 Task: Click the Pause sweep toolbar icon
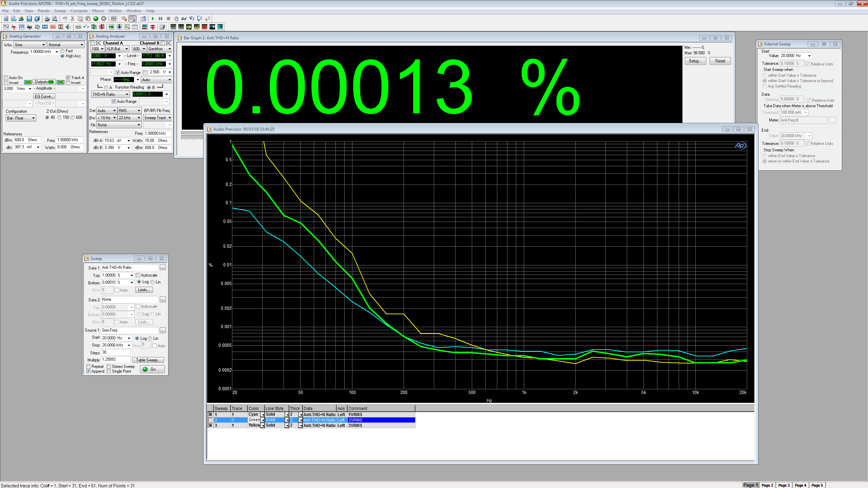point(160,19)
